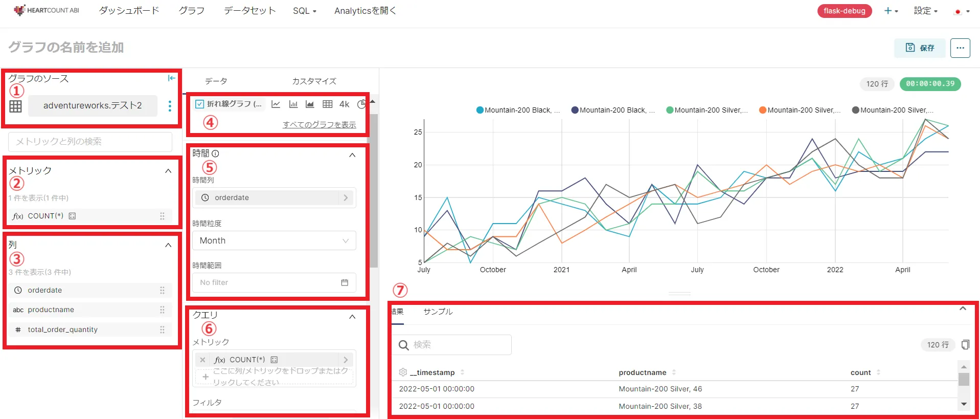Image resolution: width=980 pixels, height=419 pixels.
Task: Open the Month time granularity dropdown
Action: tap(274, 240)
